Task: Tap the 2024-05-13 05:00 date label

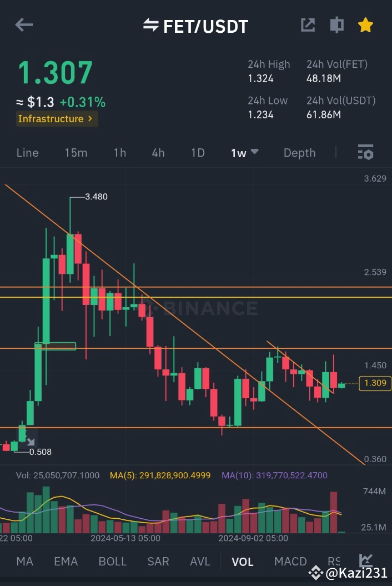Action: [125, 538]
